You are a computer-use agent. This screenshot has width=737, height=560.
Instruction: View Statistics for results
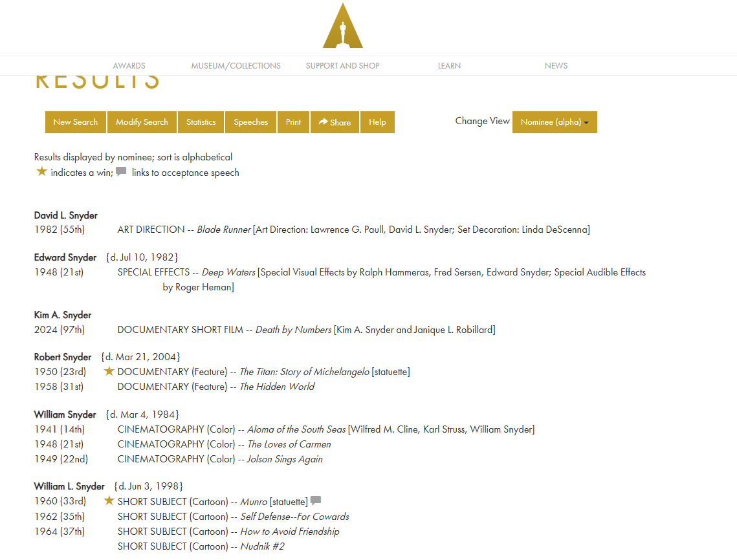tap(201, 122)
